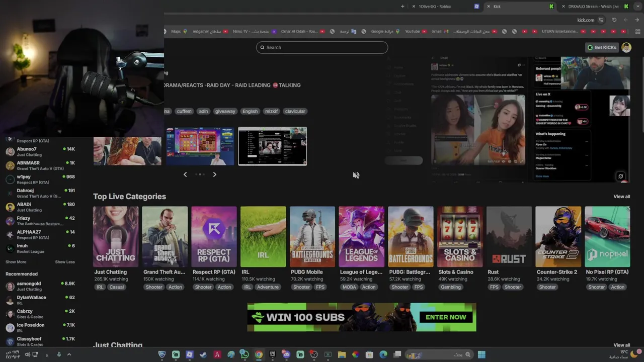Open the YouTube bookmark
The height and width of the screenshot is (362, 644).
tap(416, 31)
